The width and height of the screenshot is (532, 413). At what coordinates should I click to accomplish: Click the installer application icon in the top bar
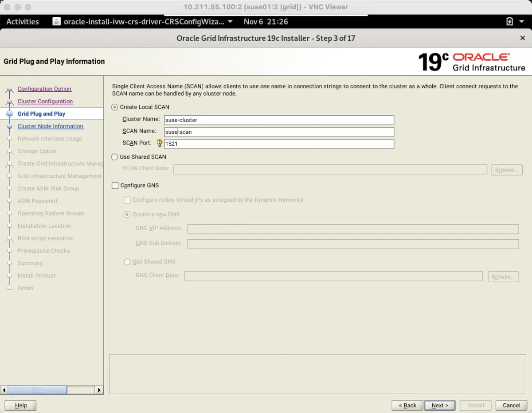56,21
